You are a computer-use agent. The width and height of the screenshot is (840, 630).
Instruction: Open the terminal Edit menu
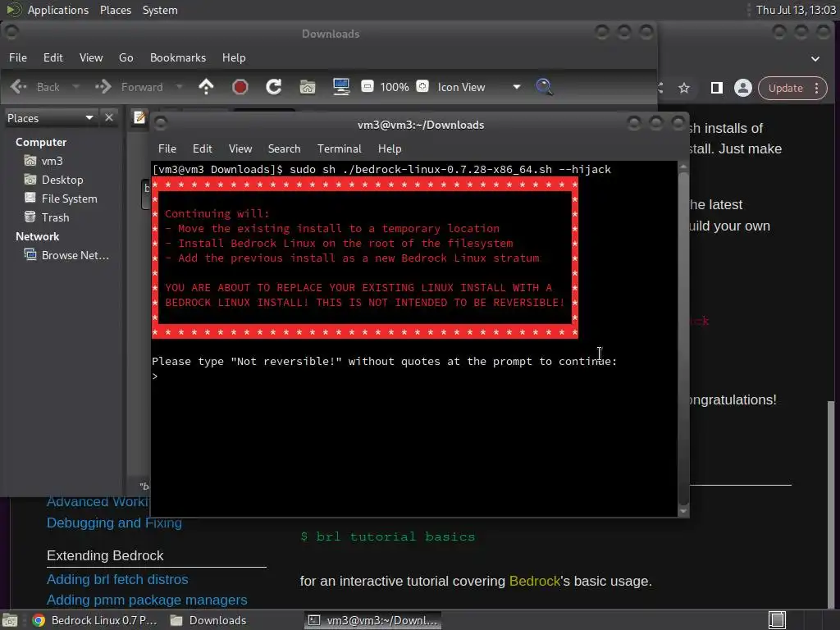click(203, 148)
